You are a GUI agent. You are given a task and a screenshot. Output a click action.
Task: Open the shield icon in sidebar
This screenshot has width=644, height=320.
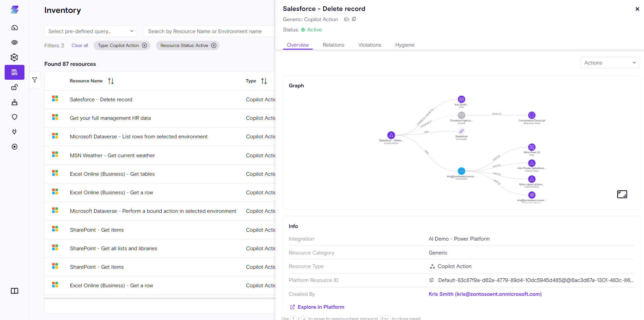click(15, 117)
